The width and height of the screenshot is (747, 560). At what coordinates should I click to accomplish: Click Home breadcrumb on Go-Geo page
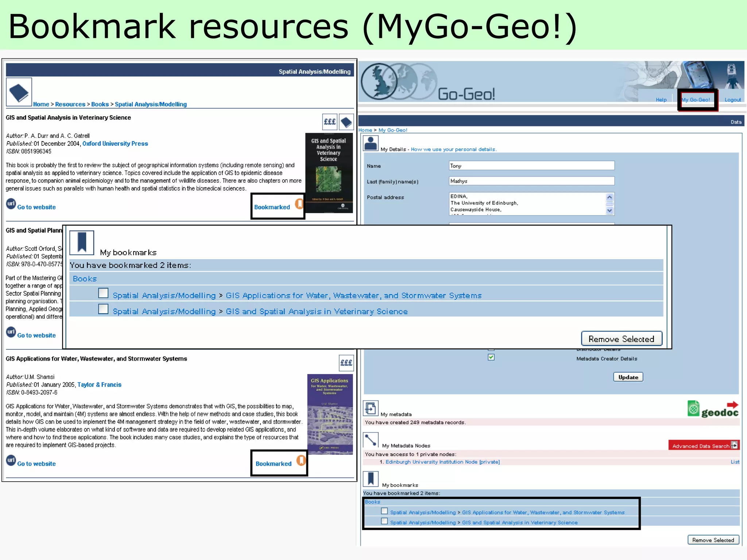(365, 130)
